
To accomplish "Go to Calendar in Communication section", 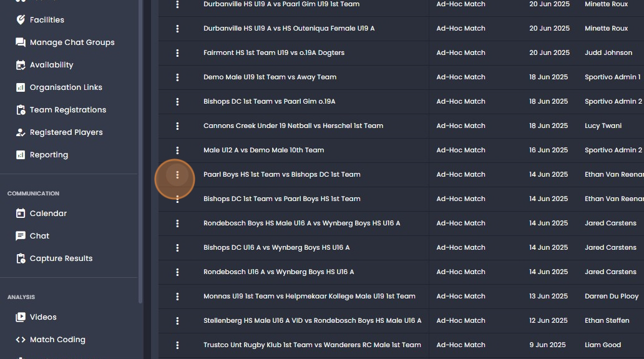I will (48, 213).
